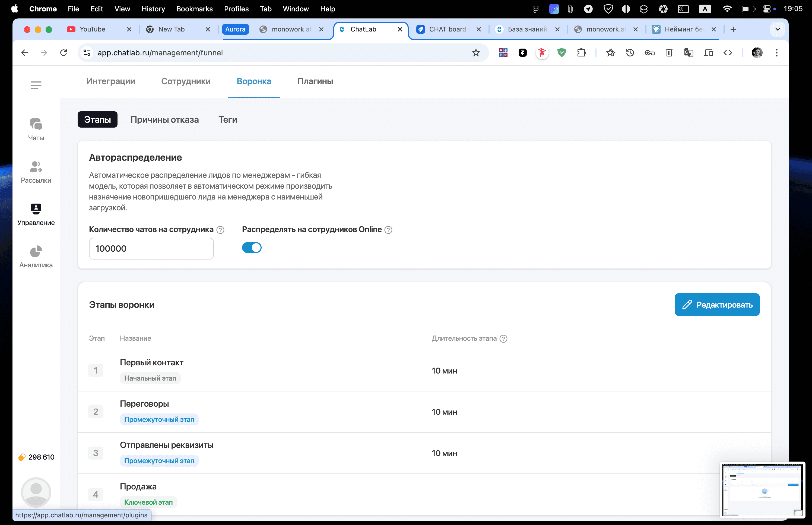Click help icon next to Количество чатов

point(220,230)
